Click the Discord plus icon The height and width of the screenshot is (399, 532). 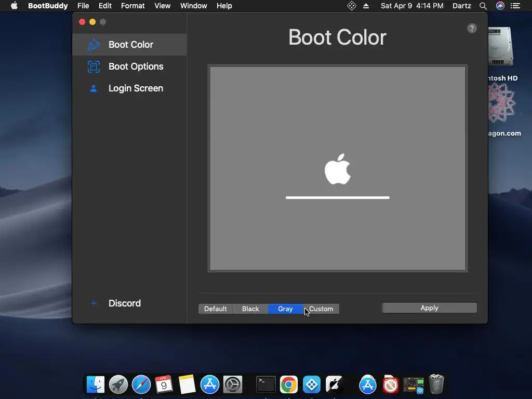point(94,303)
